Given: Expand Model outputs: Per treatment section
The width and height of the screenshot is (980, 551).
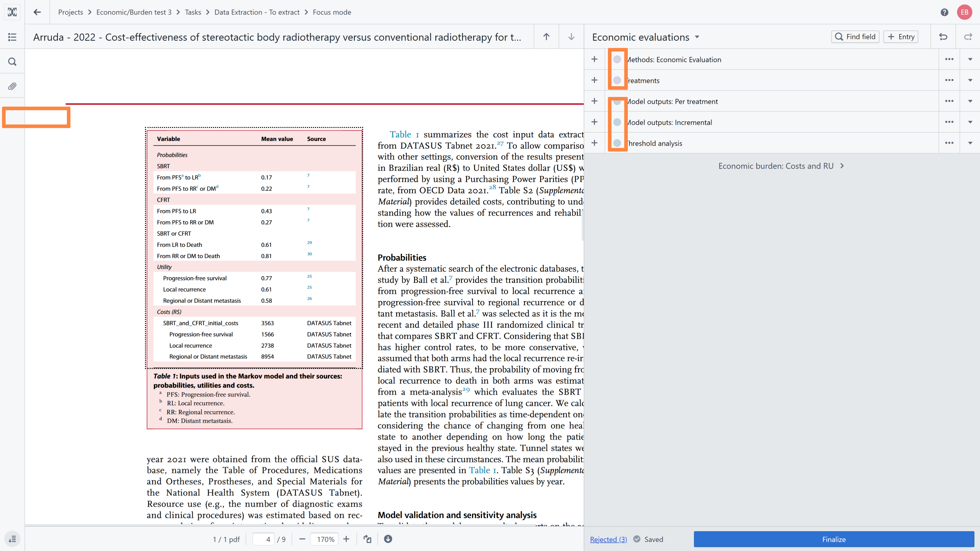Looking at the screenshot, I should [970, 101].
